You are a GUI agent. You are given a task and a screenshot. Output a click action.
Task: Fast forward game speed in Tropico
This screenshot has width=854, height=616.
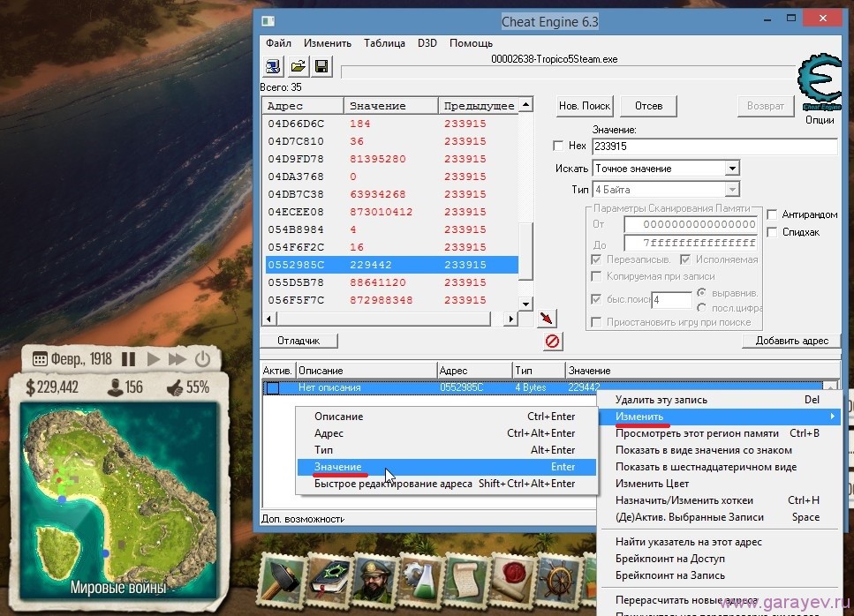[x=177, y=359]
